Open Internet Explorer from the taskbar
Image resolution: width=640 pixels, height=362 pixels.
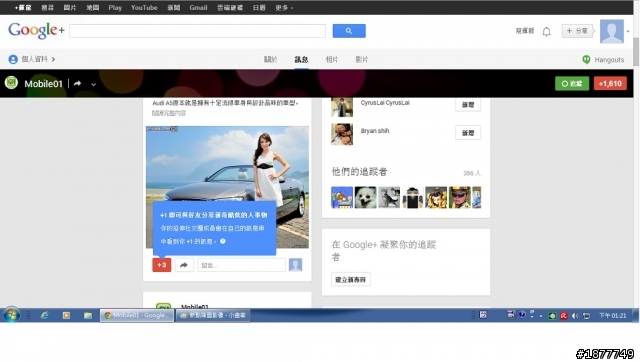pos(44,315)
